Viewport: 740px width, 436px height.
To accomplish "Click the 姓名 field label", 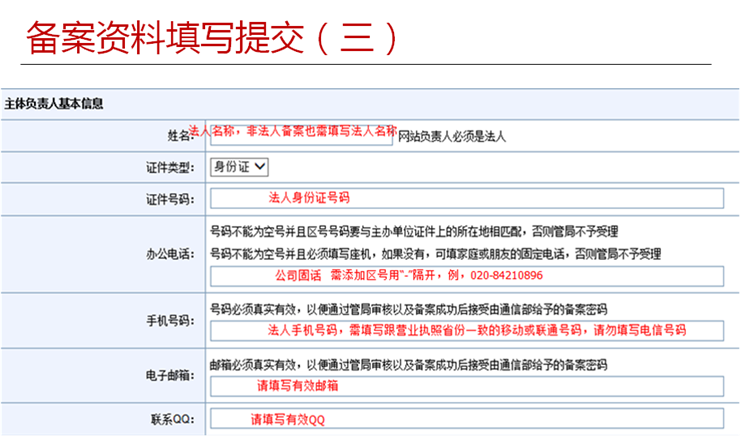I will tap(179, 135).
